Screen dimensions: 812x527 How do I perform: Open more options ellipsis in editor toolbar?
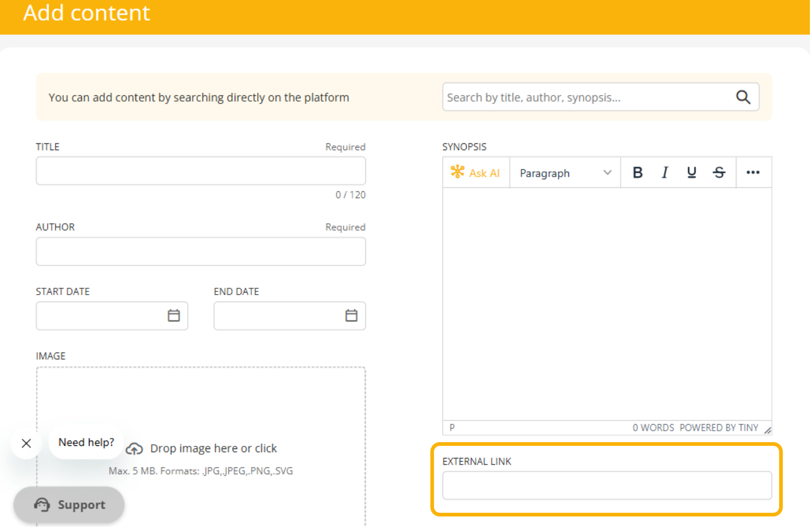pyautogui.click(x=753, y=173)
